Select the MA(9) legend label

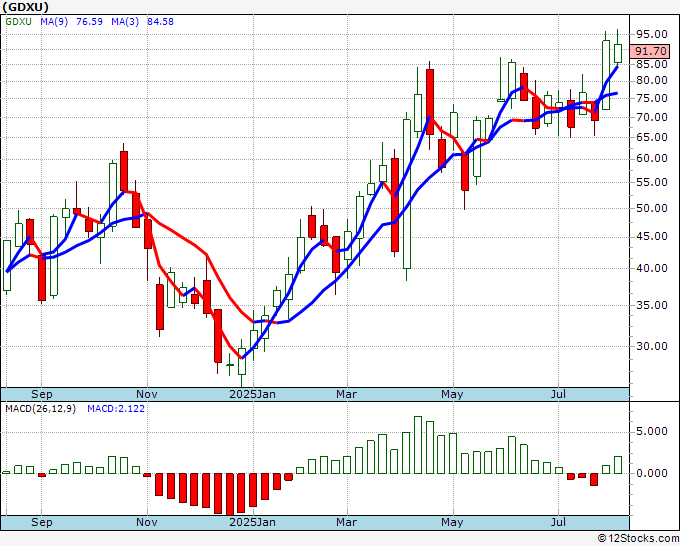54,22
